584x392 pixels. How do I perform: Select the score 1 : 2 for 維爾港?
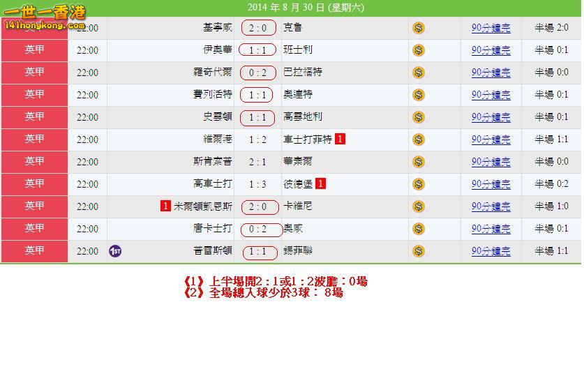pos(257,140)
